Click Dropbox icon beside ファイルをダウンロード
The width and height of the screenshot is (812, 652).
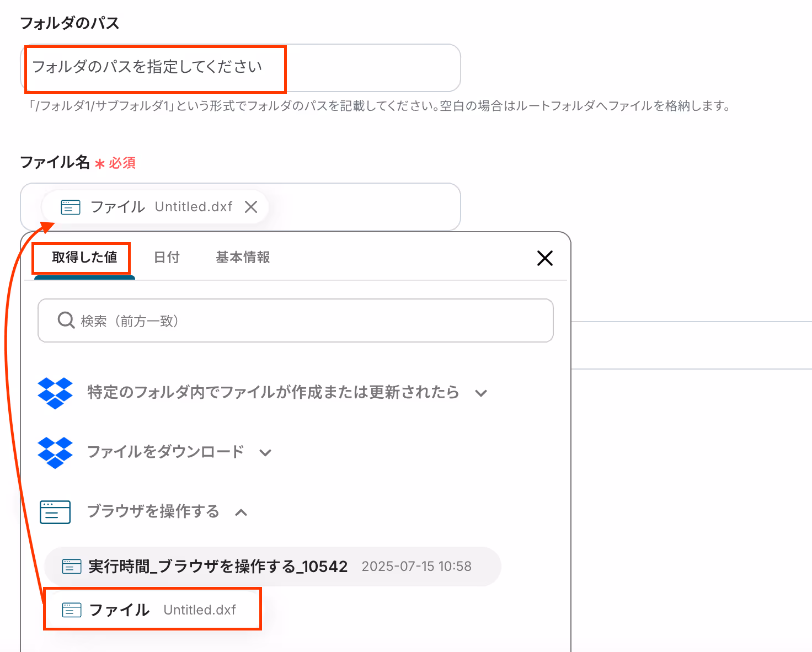(x=55, y=452)
